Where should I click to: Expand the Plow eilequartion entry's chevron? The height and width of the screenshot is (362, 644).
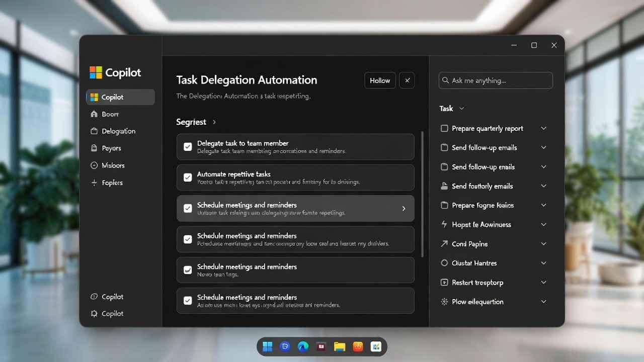(x=543, y=302)
